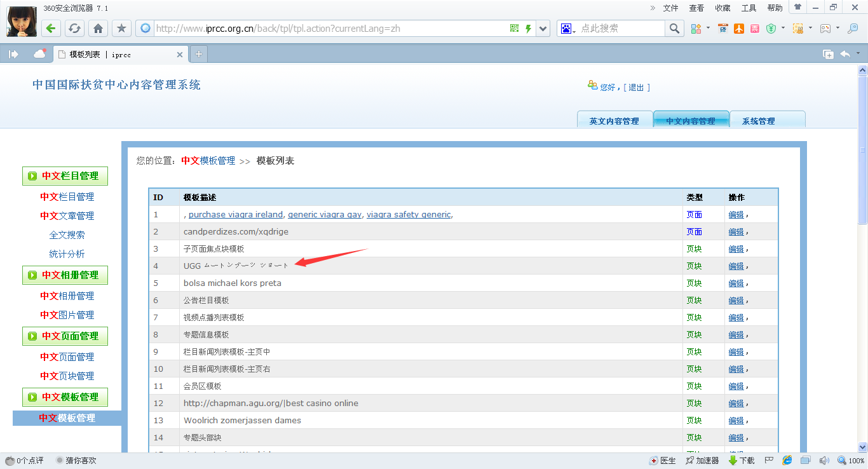The image size is (868, 469).
Task: Open the 帮助 menu
Action: point(775,8)
